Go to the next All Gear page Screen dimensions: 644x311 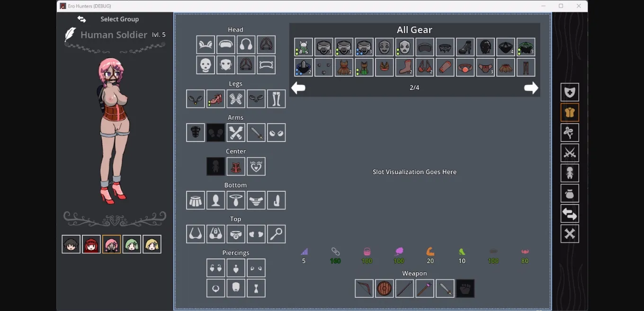pyautogui.click(x=531, y=88)
